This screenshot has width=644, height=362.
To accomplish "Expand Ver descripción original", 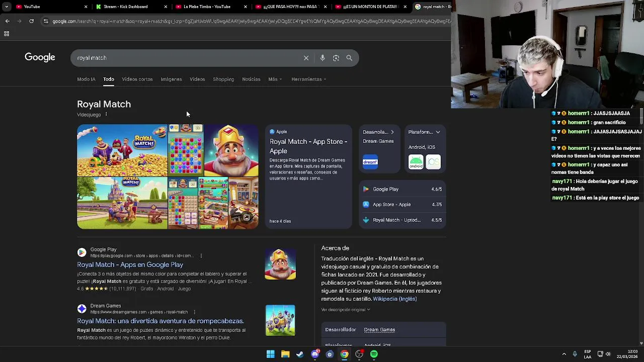I will pyautogui.click(x=346, y=310).
